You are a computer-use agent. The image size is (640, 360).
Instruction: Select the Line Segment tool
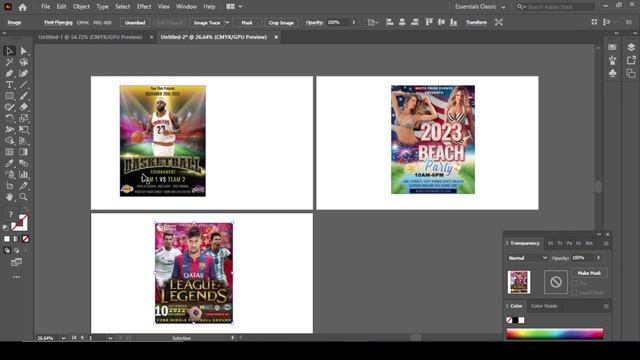[x=24, y=85]
